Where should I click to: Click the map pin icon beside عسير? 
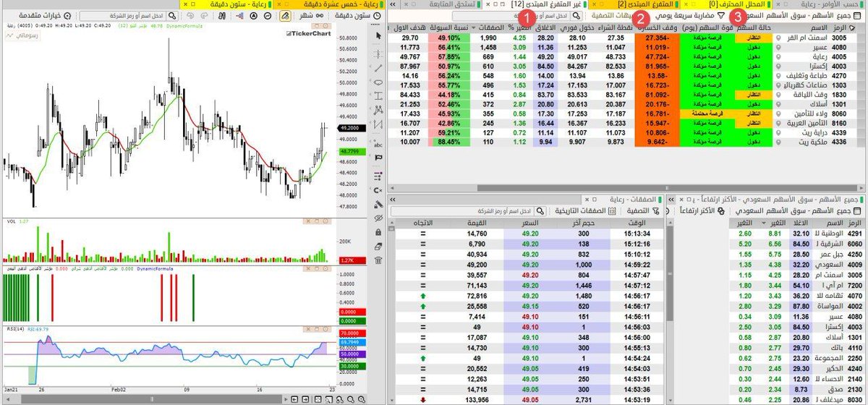(778, 47)
